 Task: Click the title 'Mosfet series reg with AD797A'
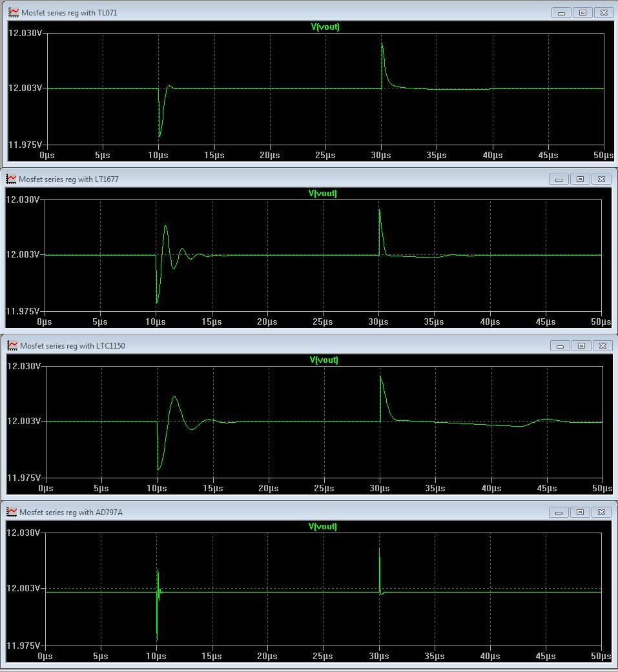(71, 512)
